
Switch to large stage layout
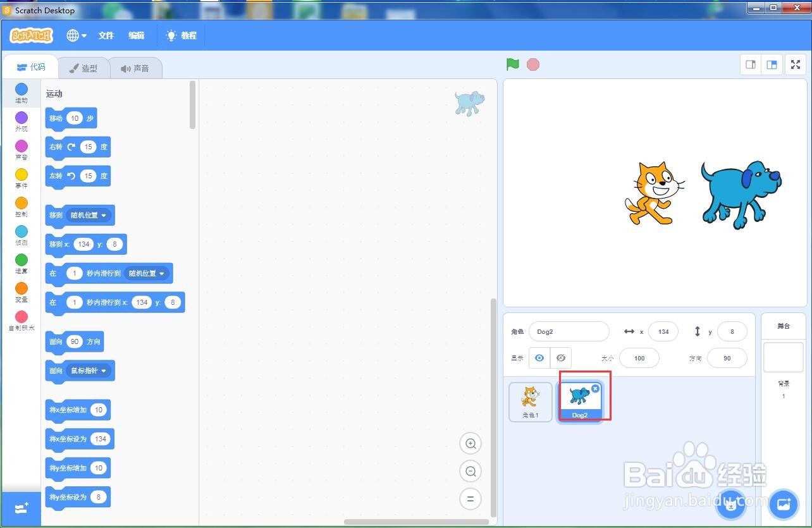[x=772, y=64]
